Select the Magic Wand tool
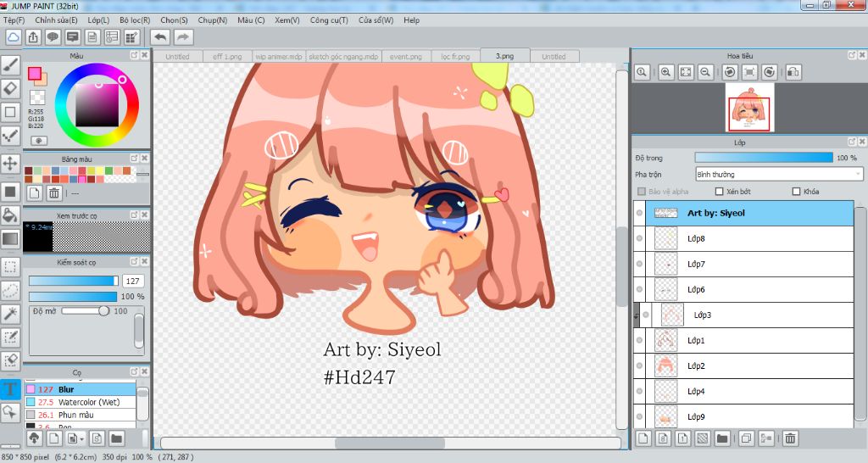This screenshot has height=463, width=868. pos(10,314)
